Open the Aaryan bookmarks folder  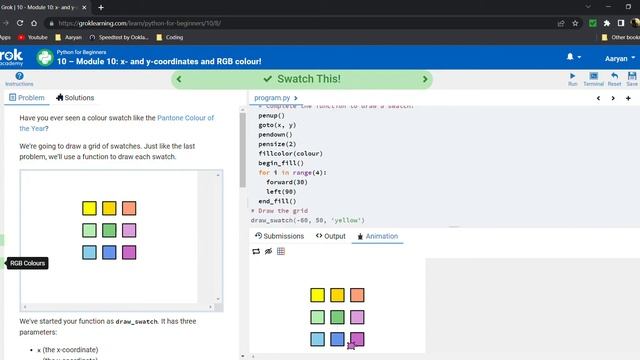coord(69,37)
